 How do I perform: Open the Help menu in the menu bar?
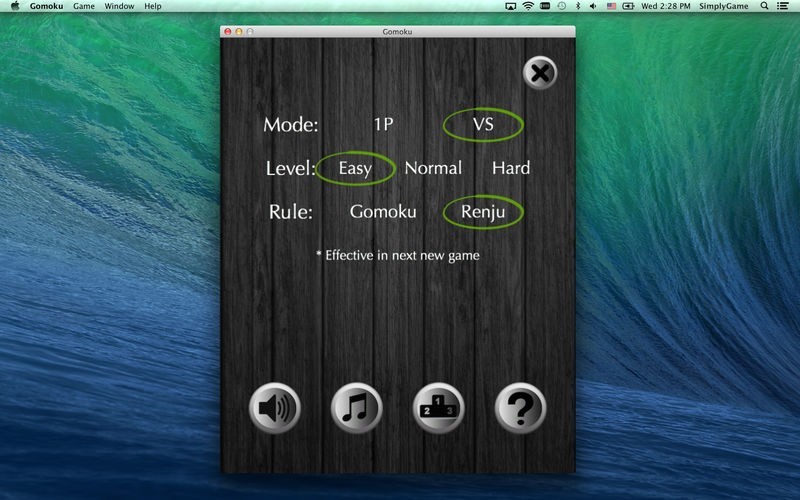[x=152, y=7]
